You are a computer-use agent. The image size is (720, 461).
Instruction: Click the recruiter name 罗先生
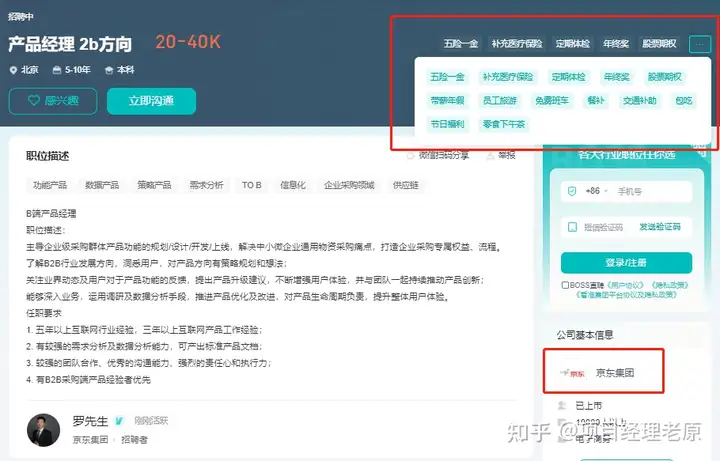[x=90, y=421]
